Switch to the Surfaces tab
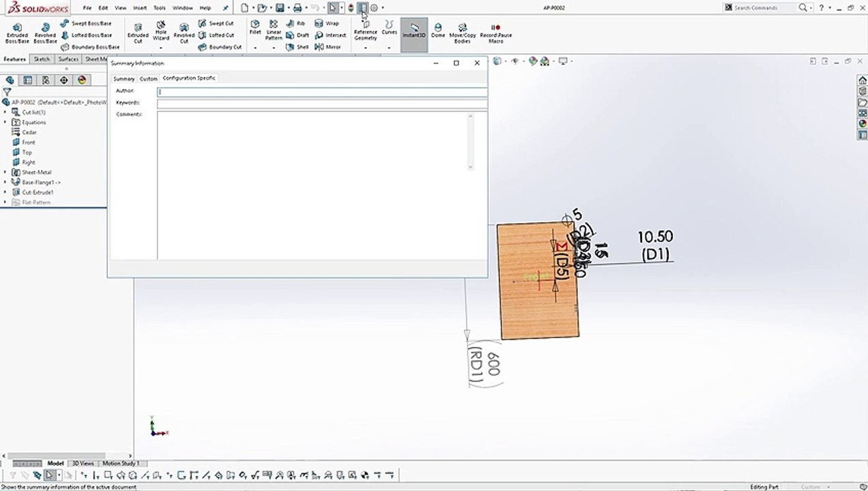This screenshot has width=868, height=491. [68, 59]
